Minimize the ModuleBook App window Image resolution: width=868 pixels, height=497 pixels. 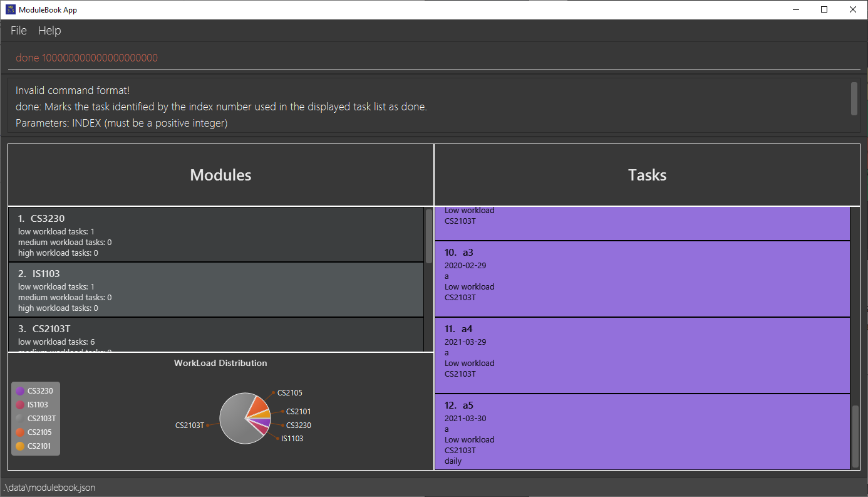pyautogui.click(x=796, y=9)
